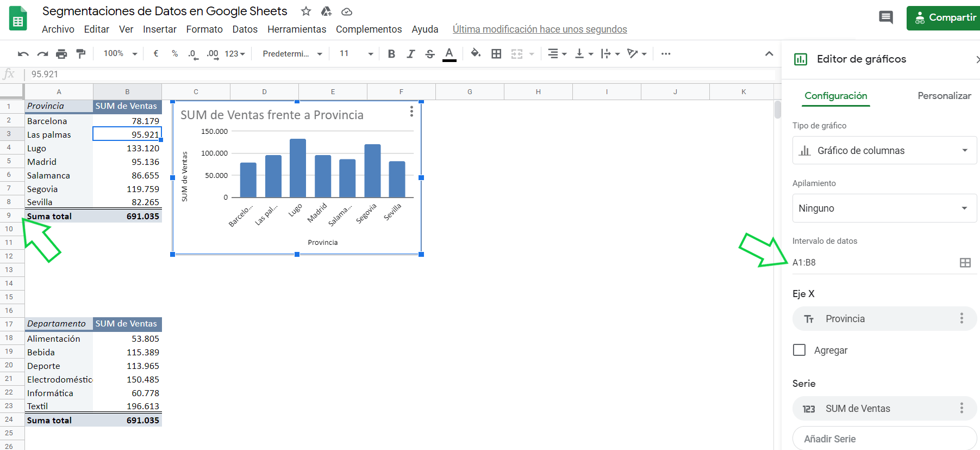Decrease decimal places
980x450 pixels.
193,54
